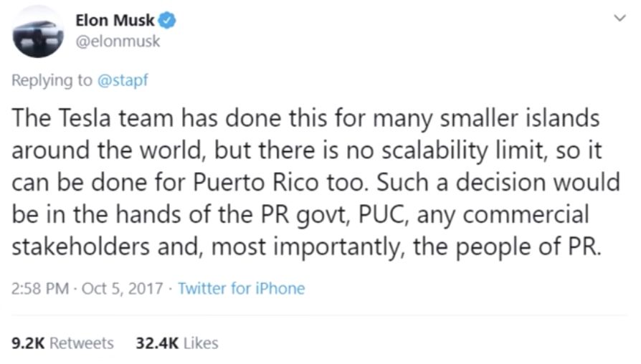
Task: Open the Elon Musk display name
Action: (115, 21)
